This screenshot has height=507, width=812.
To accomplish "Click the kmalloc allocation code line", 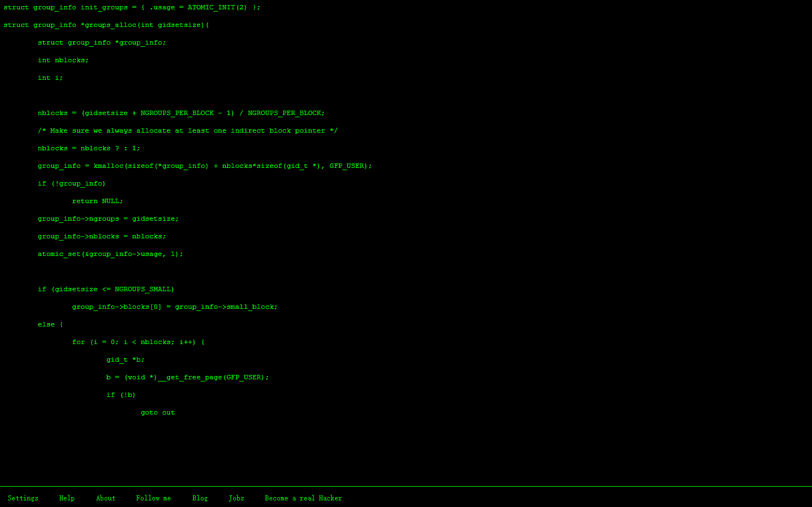I will click(x=205, y=166).
